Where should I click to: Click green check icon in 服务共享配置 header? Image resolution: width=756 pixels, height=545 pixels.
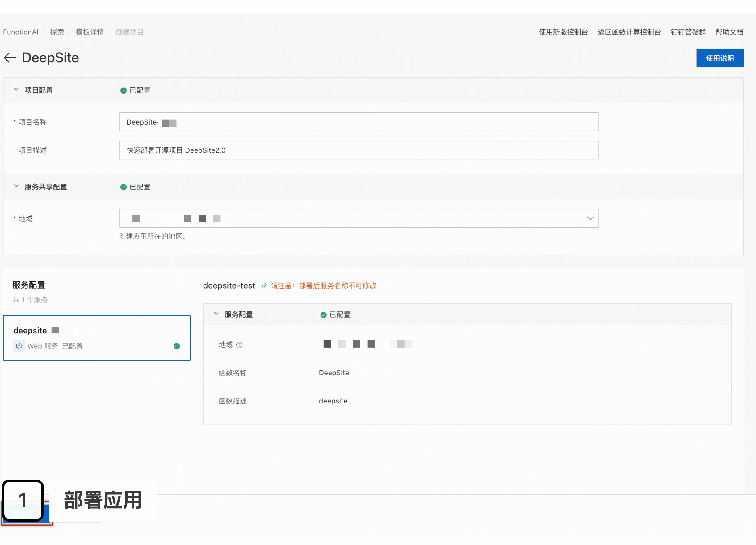click(x=123, y=187)
